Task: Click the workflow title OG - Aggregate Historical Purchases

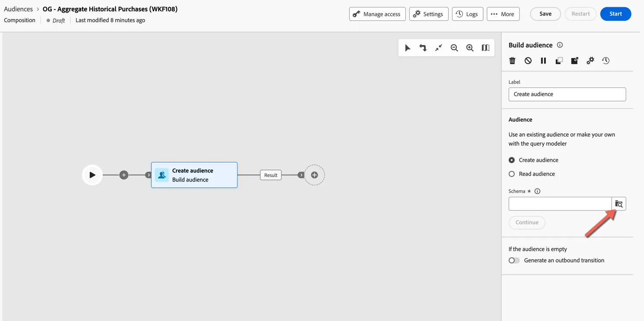Action: [110, 9]
